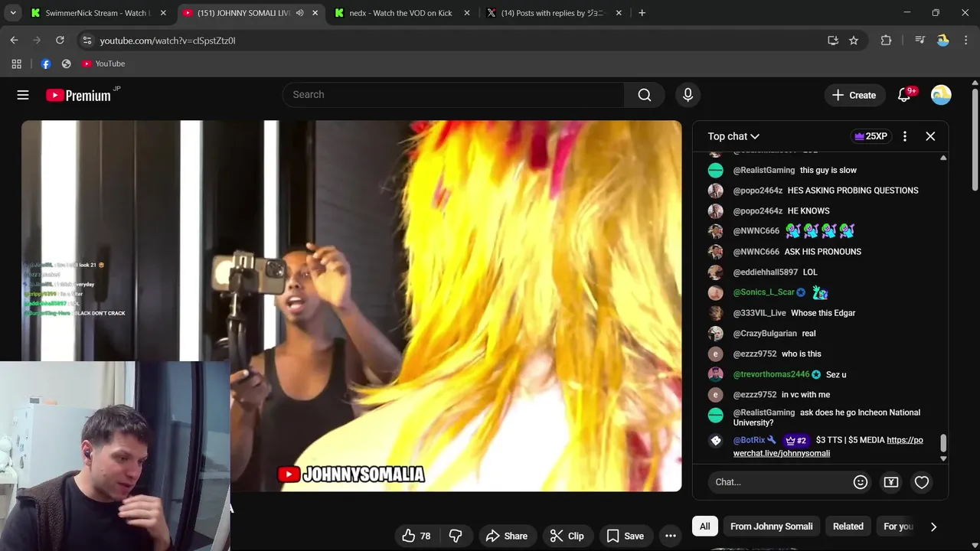Open globe bookmark in bookmarks bar
The width and height of the screenshot is (980, 551).
click(x=66, y=64)
